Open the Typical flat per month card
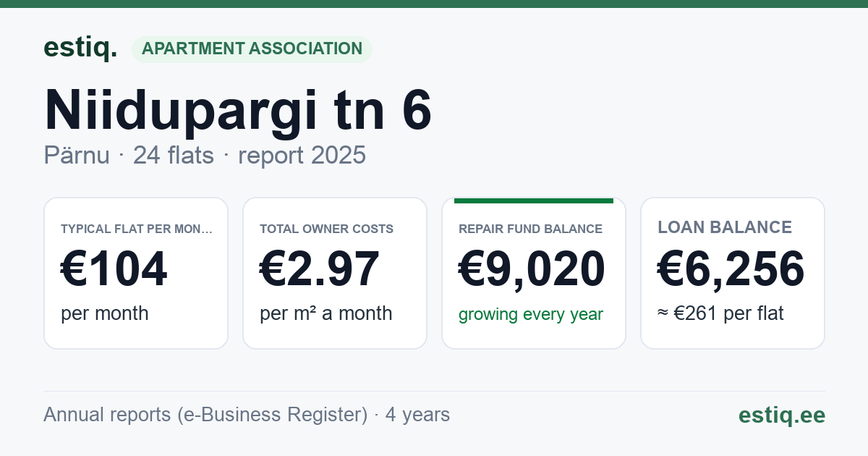Viewport: 868px width, 456px height. (136, 273)
